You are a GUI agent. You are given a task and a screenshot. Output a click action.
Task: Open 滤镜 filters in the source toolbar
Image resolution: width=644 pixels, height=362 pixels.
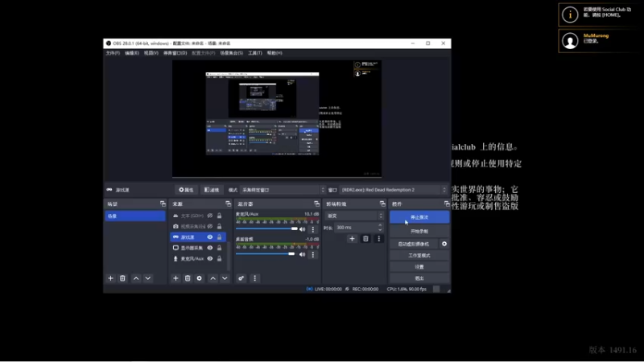[x=212, y=190]
